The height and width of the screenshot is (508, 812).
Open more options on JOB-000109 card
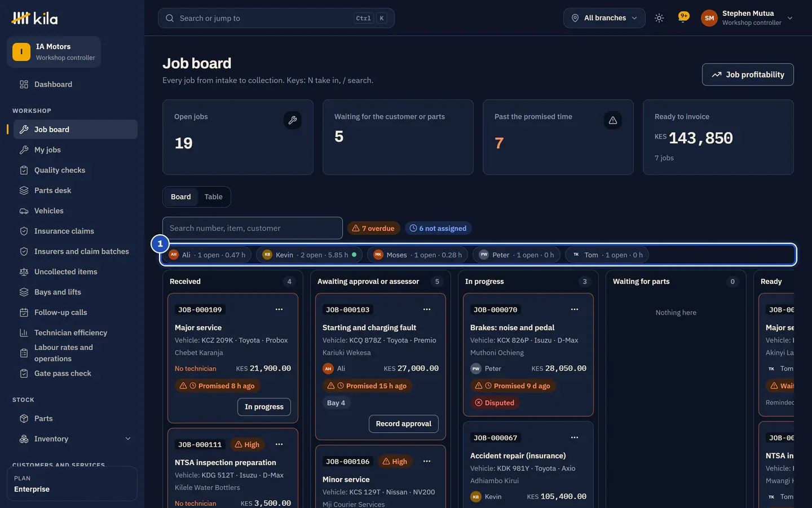tap(279, 309)
